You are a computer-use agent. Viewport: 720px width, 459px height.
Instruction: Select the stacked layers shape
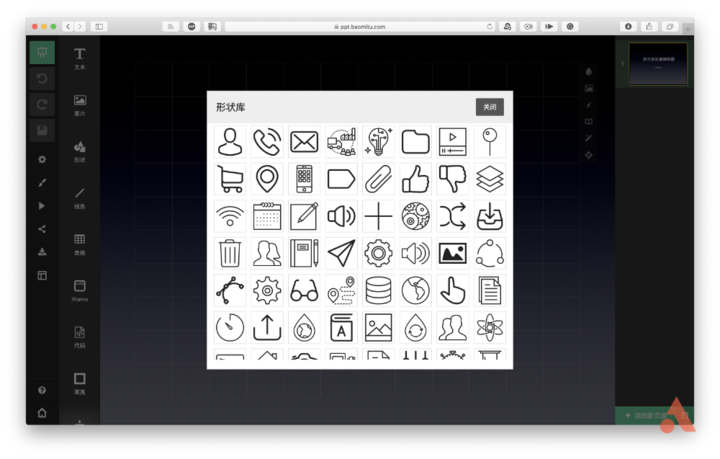pyautogui.click(x=489, y=179)
